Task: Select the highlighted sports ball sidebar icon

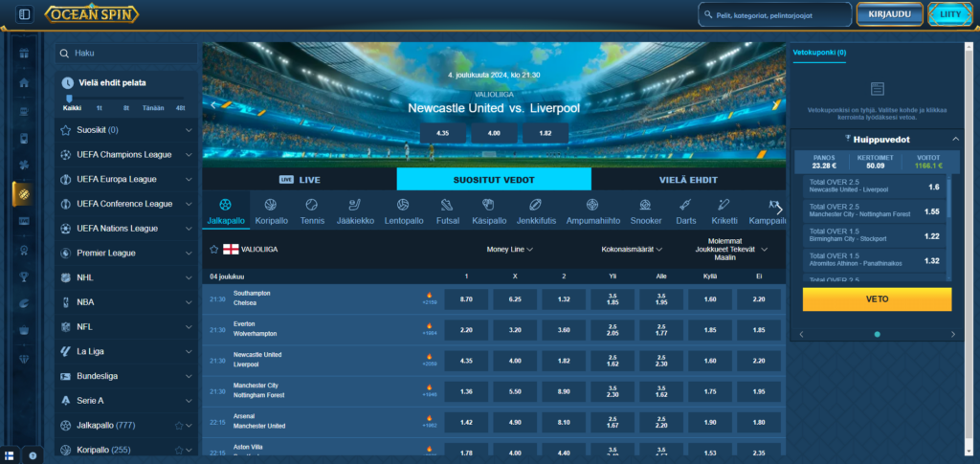Action: coord(24,193)
